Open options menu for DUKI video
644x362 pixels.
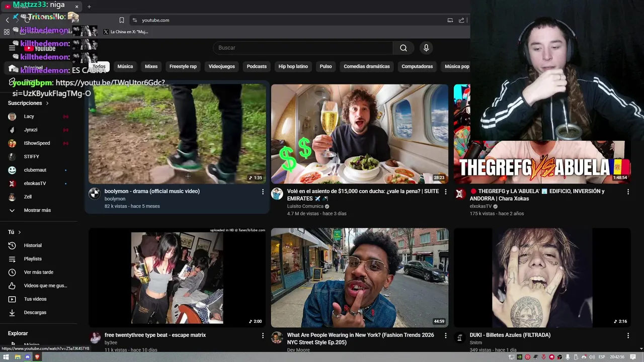[x=628, y=335]
